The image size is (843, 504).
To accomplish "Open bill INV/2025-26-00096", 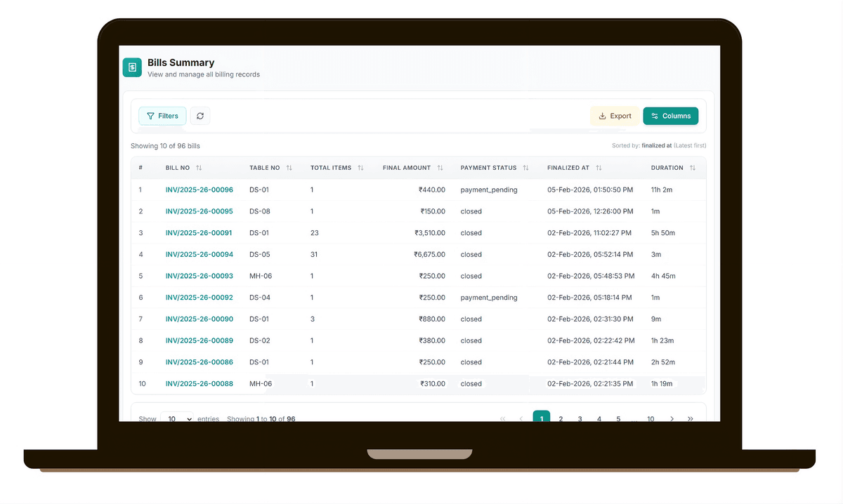I will tap(199, 190).
